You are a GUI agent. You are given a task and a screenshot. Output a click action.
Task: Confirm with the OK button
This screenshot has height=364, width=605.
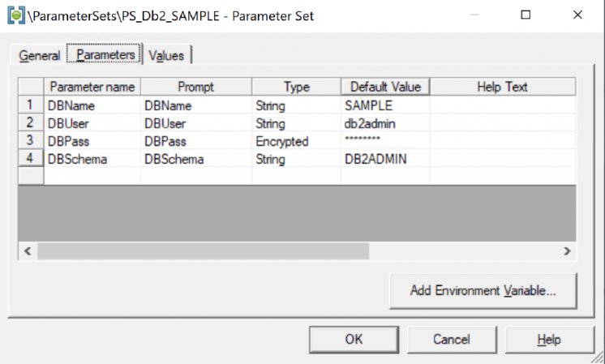coord(354,340)
